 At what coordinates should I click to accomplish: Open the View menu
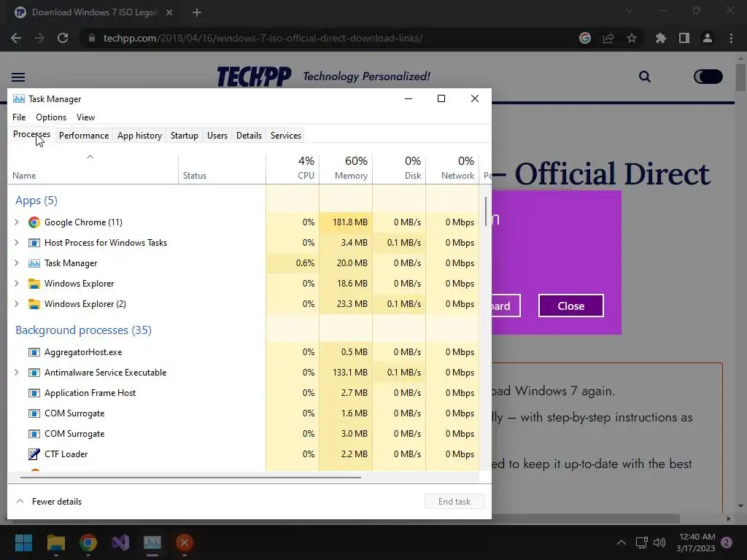[x=86, y=117]
